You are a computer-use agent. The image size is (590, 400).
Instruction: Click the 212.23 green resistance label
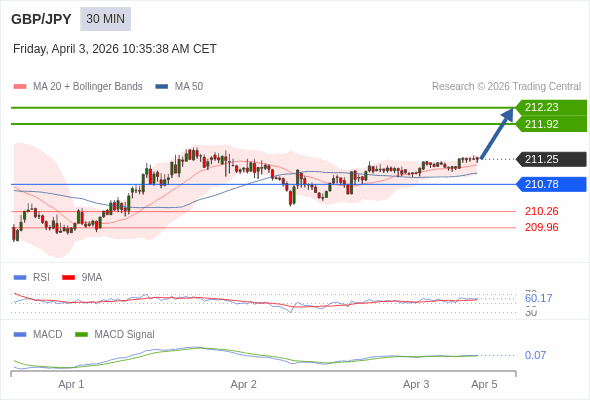click(551, 107)
